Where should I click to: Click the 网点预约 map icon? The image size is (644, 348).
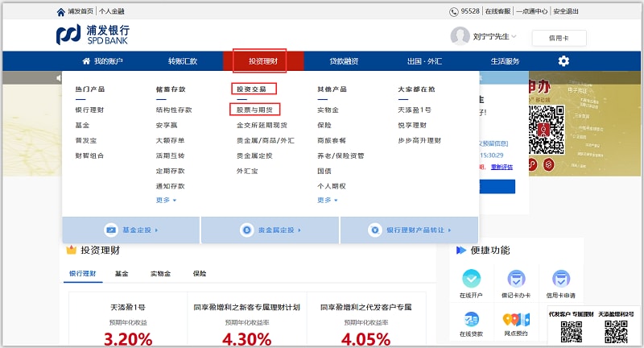click(x=516, y=317)
